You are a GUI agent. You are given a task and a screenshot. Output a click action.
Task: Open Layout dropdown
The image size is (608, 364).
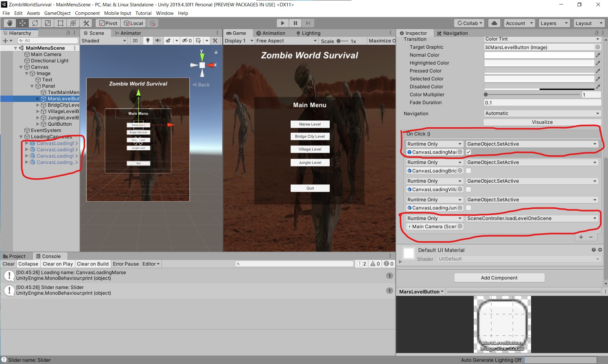pyautogui.click(x=589, y=23)
